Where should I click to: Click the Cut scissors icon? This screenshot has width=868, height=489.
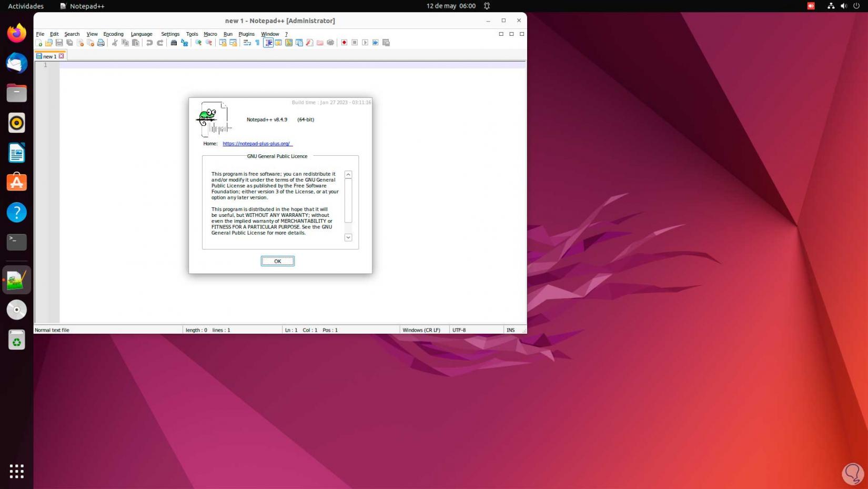[x=115, y=43]
